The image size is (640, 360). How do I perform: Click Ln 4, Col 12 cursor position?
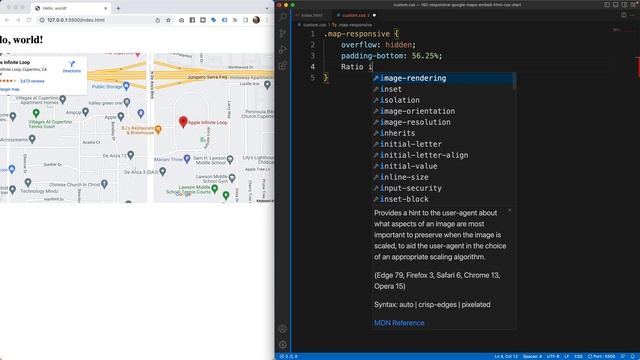pos(506,356)
